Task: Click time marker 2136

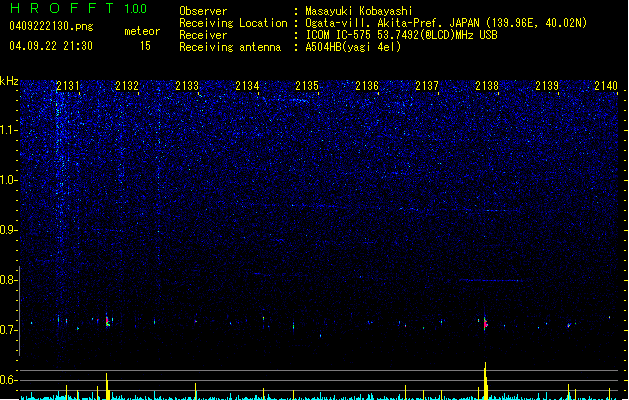Action: coord(367,86)
